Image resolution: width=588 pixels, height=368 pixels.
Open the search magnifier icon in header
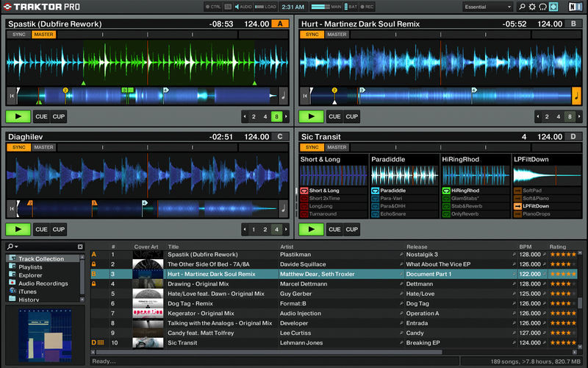[x=522, y=7]
